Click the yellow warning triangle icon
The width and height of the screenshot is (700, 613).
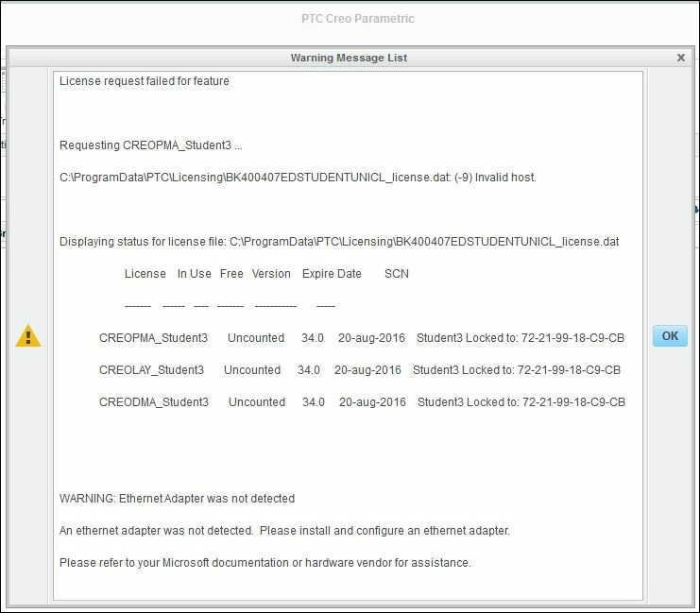tap(28, 335)
